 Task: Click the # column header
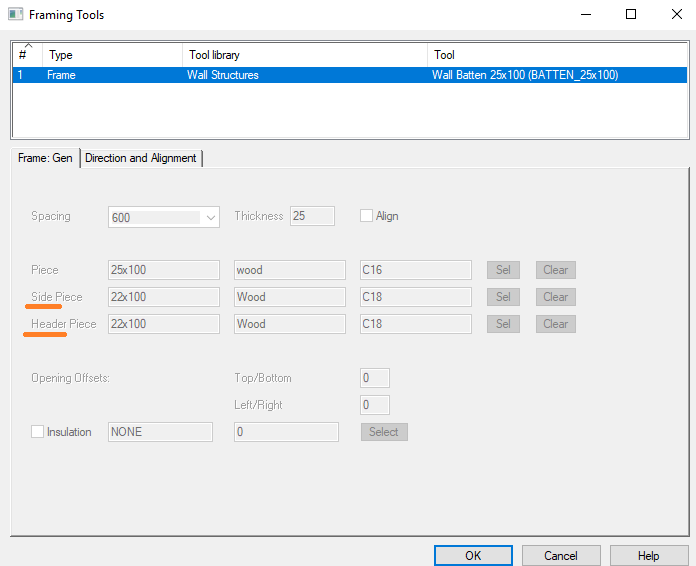(x=26, y=55)
